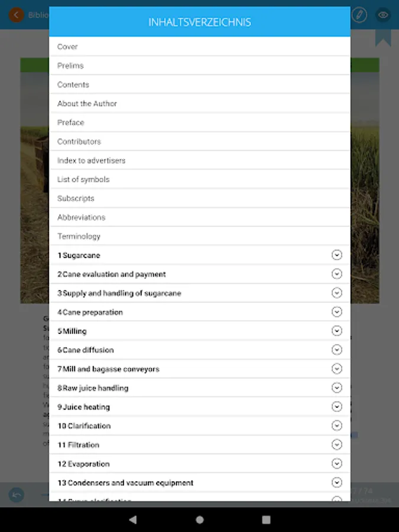The height and width of the screenshot is (532, 399).
Task: Jump to List of symbols
Action: coord(83,179)
